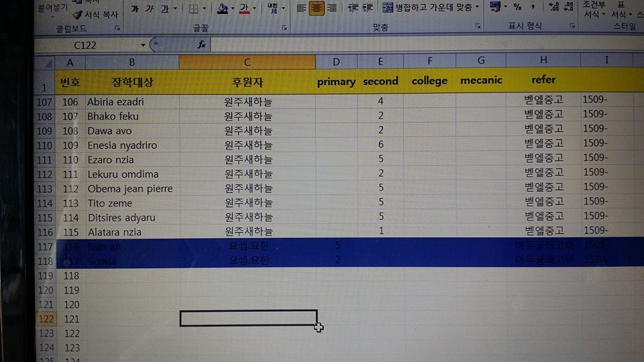Image resolution: width=644 pixels, height=362 pixels.
Task: Center-align text horizontally
Action: coord(316,8)
